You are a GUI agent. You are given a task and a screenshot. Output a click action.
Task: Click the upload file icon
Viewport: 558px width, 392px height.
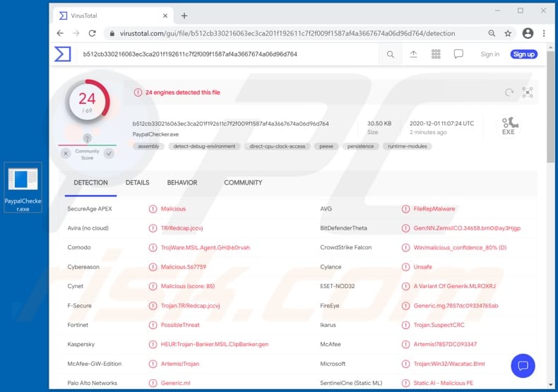pyautogui.click(x=413, y=54)
